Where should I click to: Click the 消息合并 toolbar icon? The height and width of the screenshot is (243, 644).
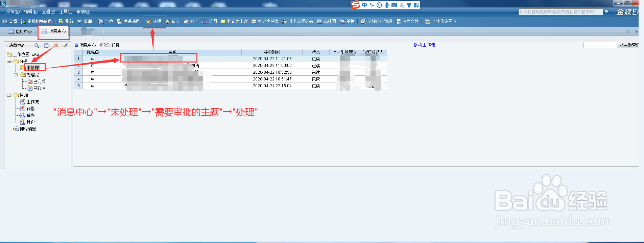(x=398, y=21)
